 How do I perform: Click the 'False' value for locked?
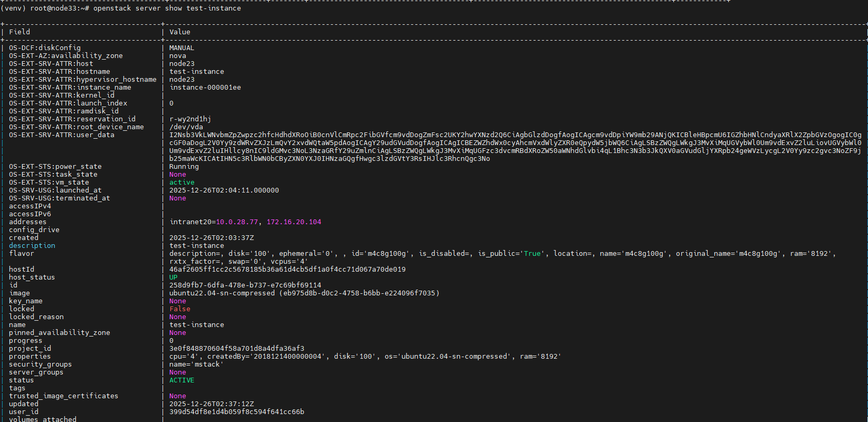(x=179, y=309)
